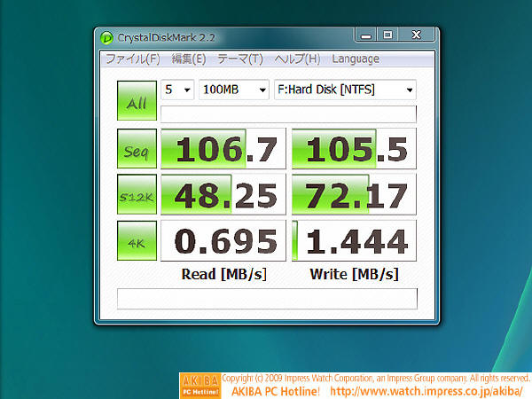Click the Write [MB/s] column label
532x399 pixels.
(354, 274)
